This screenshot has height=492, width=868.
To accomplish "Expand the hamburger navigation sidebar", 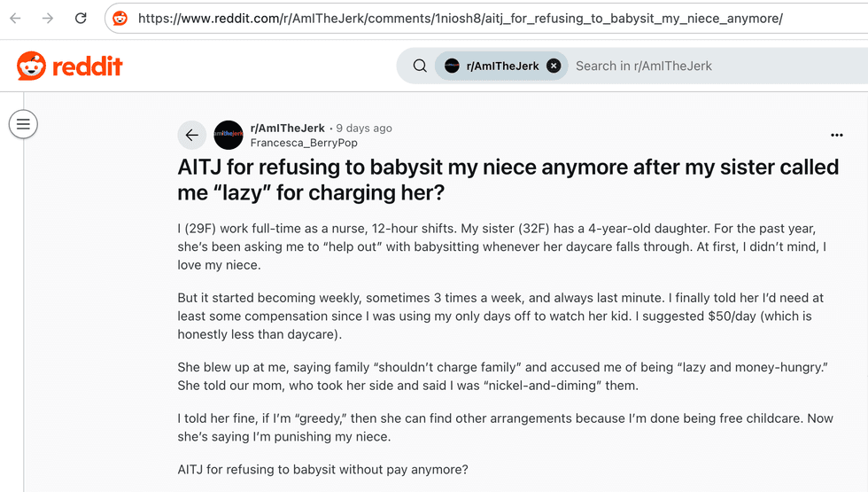I will click(23, 124).
